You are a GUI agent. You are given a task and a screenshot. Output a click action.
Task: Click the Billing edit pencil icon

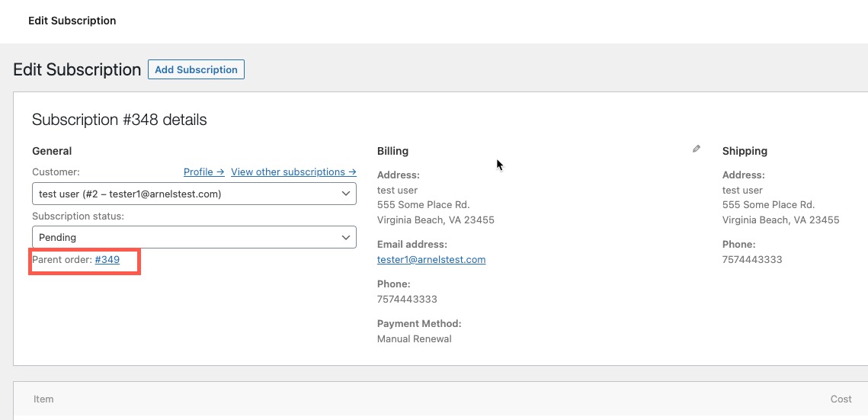click(696, 149)
